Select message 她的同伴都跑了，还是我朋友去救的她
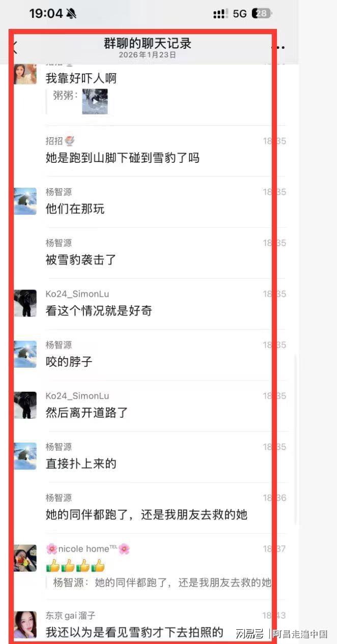 coord(147,515)
